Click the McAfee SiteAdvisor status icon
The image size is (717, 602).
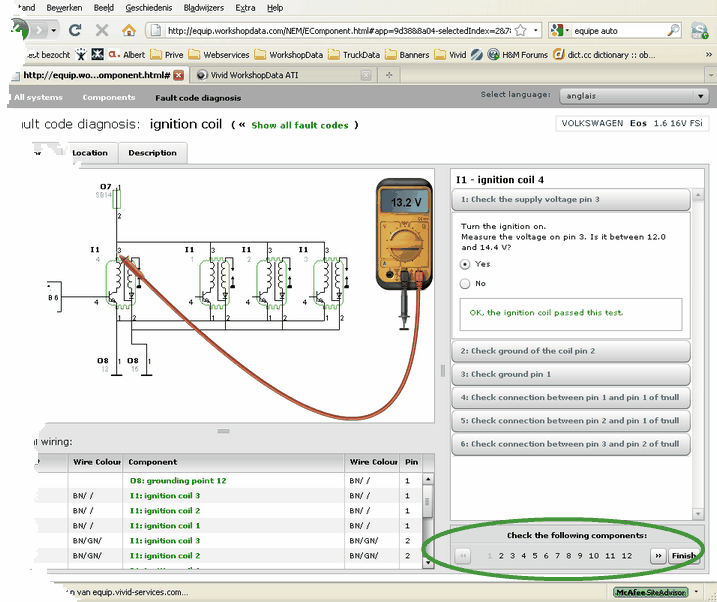point(651,592)
